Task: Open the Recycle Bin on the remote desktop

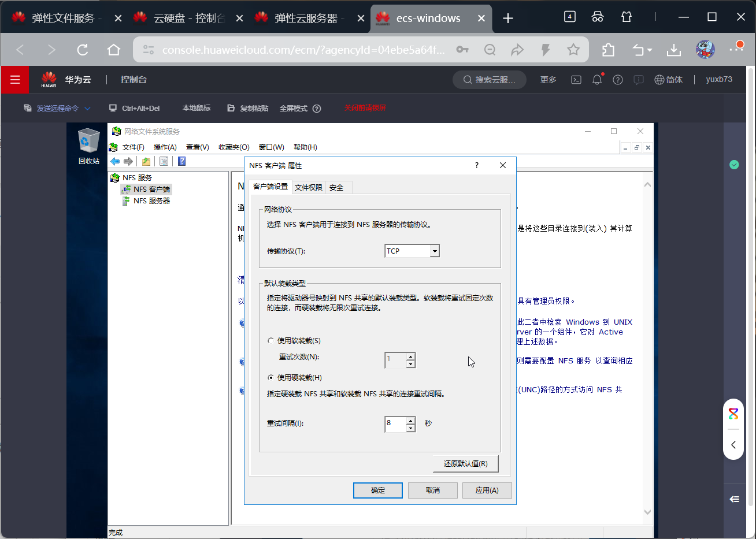Action: [89, 146]
